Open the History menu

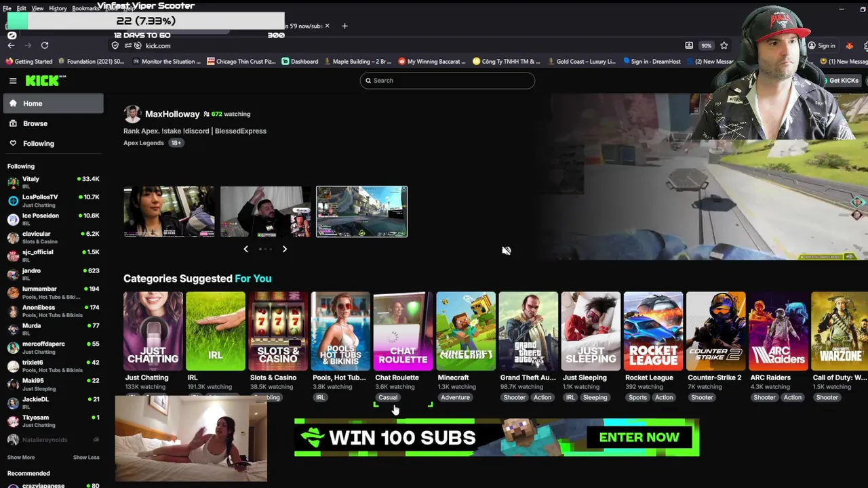(58, 8)
